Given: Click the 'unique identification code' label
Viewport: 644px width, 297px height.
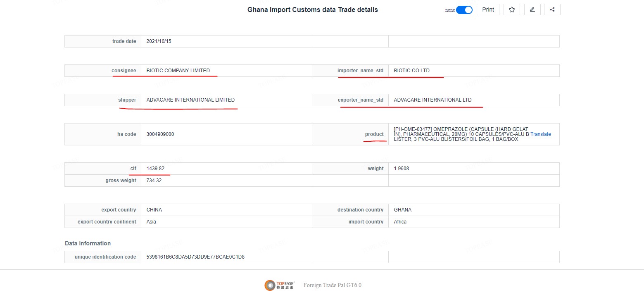Looking at the screenshot, I should coord(105,257).
